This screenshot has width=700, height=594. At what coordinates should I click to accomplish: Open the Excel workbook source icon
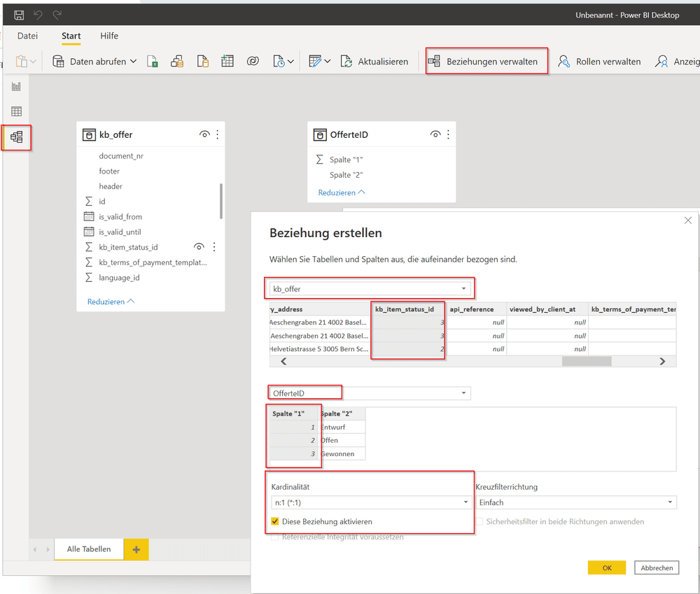click(152, 61)
